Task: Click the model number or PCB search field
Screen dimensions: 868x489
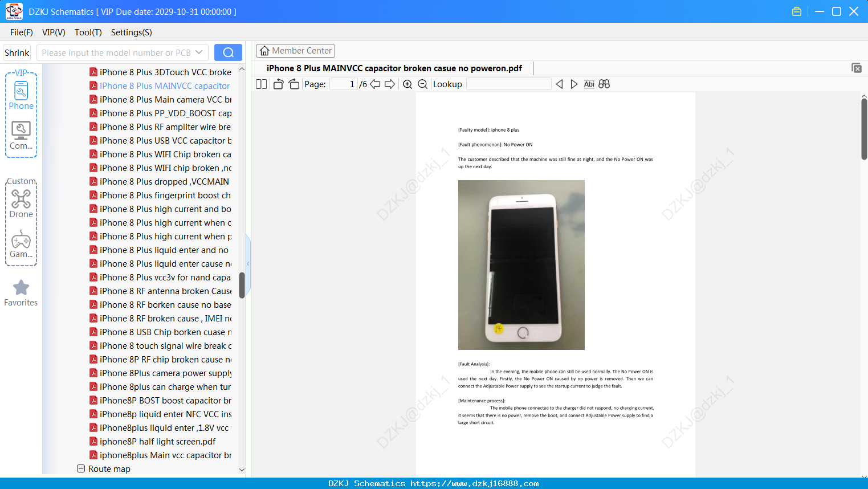Action: (116, 52)
